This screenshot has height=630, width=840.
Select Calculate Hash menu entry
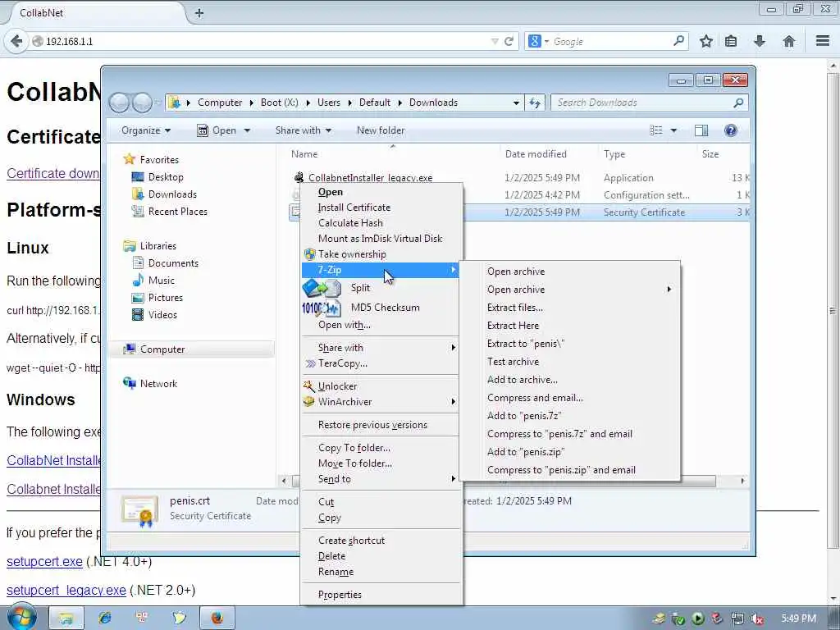pyautogui.click(x=350, y=223)
